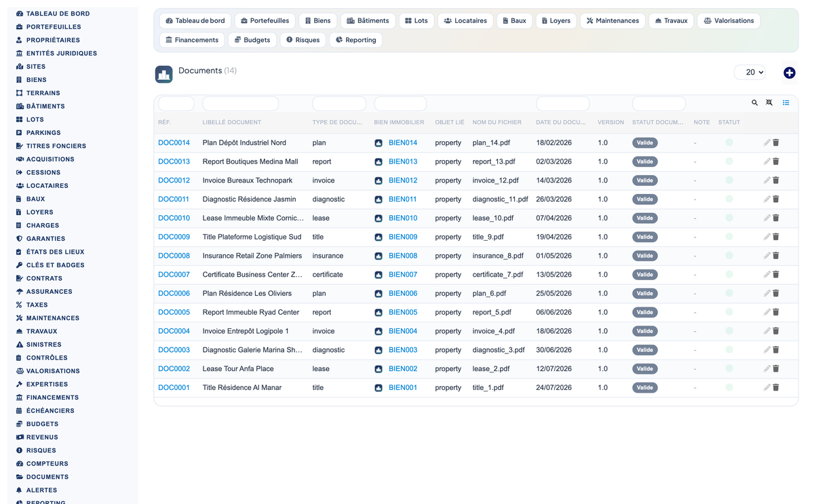The height and width of the screenshot is (504, 814).
Task: Edit DOC0012 with pencil icon
Action: coord(767,180)
